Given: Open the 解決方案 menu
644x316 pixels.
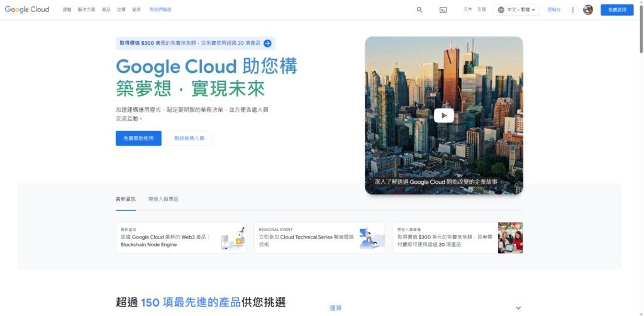Looking at the screenshot, I should (87, 9).
